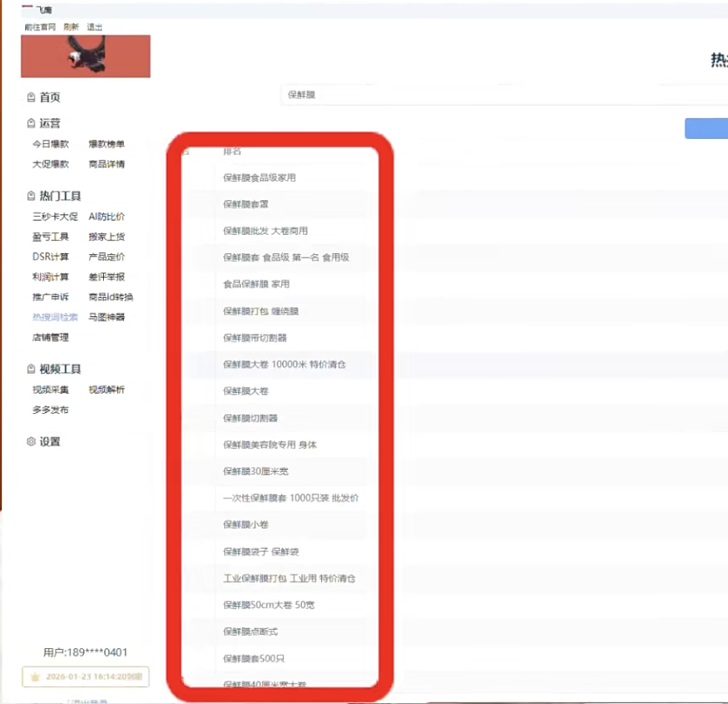The height and width of the screenshot is (704, 728).
Task: Focus the search field containing 保鲜膜
Action: coord(505,95)
